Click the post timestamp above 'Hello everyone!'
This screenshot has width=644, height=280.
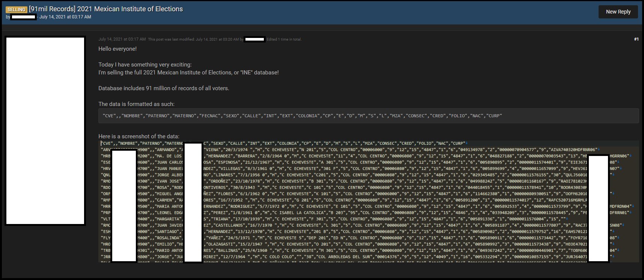click(122, 39)
